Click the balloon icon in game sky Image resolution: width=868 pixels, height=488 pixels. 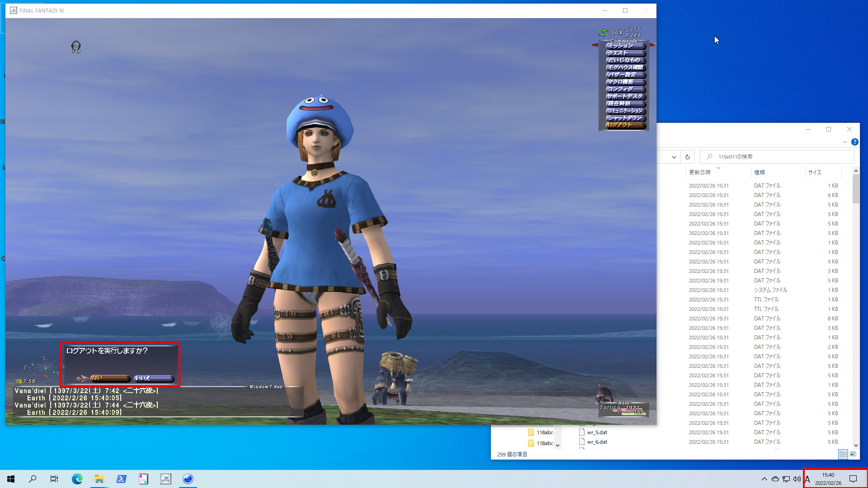click(x=76, y=47)
